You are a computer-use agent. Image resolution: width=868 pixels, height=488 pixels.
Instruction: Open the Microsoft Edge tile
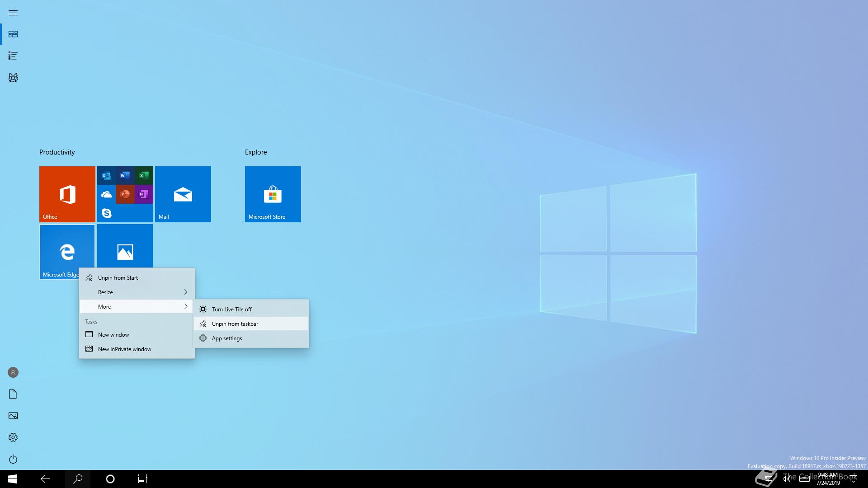click(x=67, y=252)
